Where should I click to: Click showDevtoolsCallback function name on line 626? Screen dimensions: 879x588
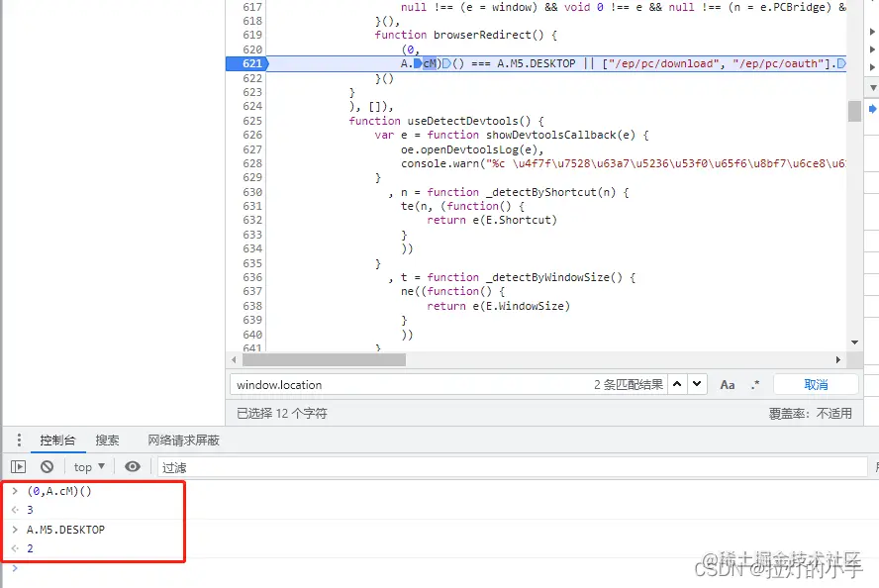pyautogui.click(x=551, y=135)
